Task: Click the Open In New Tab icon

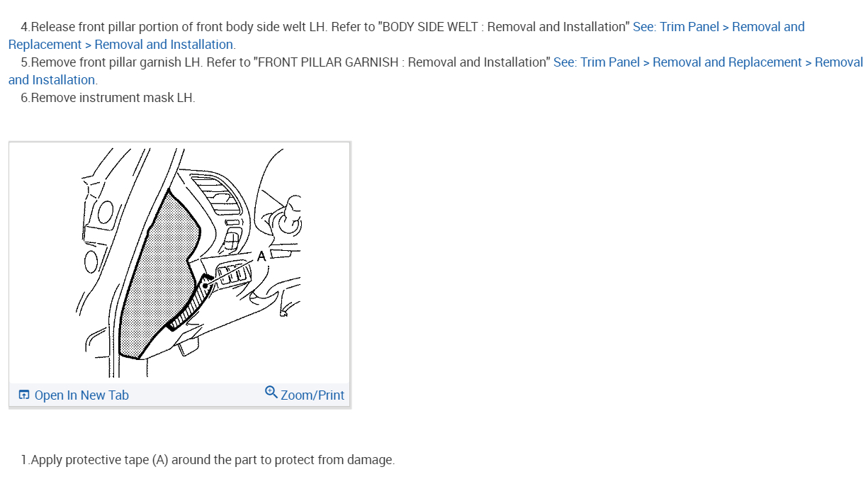Action: pos(24,395)
